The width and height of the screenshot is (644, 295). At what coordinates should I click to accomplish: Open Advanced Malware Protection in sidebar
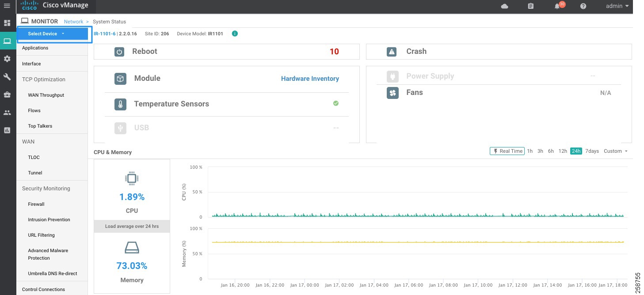point(48,254)
